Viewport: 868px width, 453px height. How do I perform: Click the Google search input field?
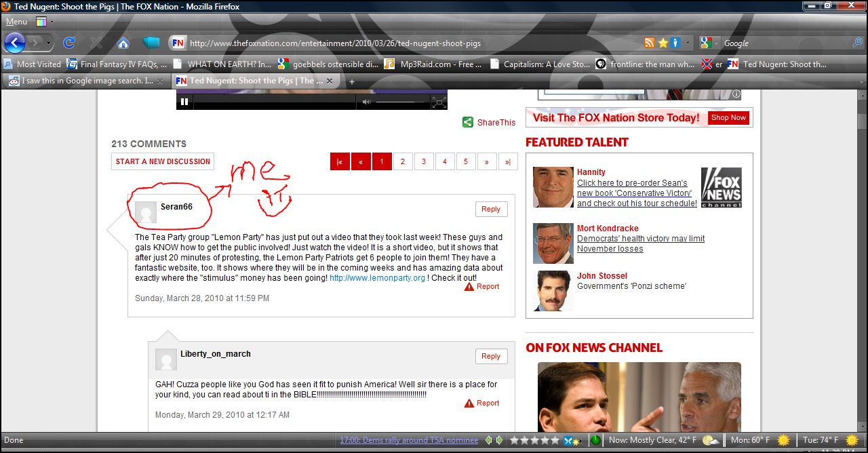(785, 43)
